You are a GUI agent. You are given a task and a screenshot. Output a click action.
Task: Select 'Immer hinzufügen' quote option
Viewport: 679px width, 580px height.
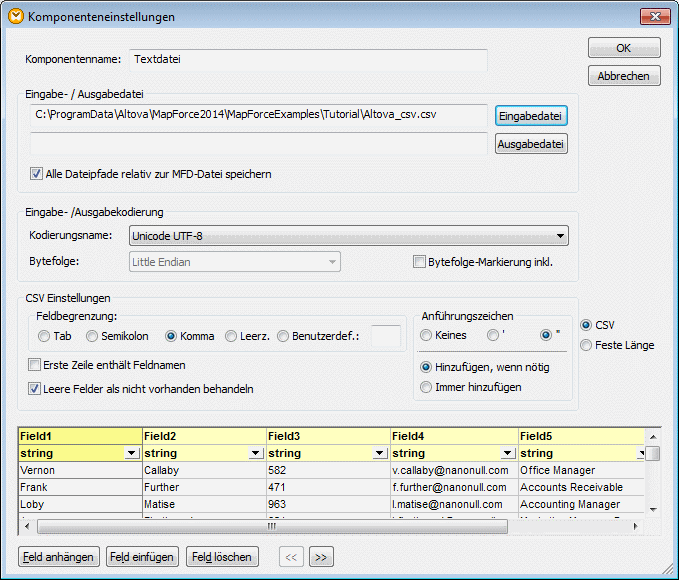(x=427, y=387)
